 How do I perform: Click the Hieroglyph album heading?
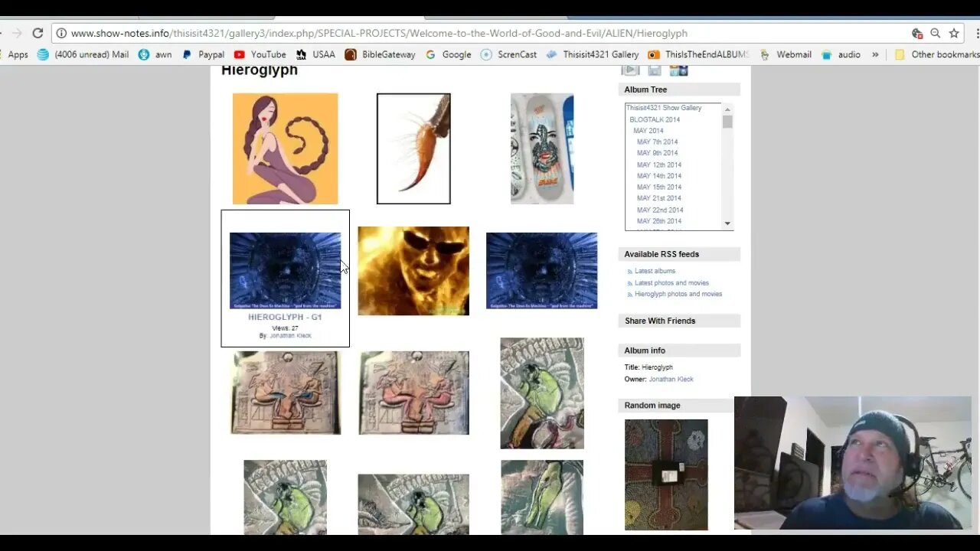[x=260, y=70]
